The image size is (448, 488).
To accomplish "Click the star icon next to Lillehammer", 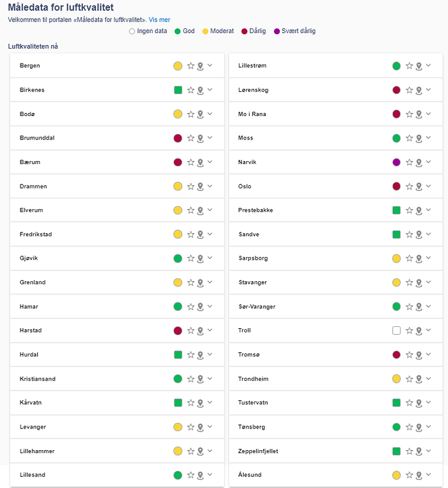I will click(190, 451).
